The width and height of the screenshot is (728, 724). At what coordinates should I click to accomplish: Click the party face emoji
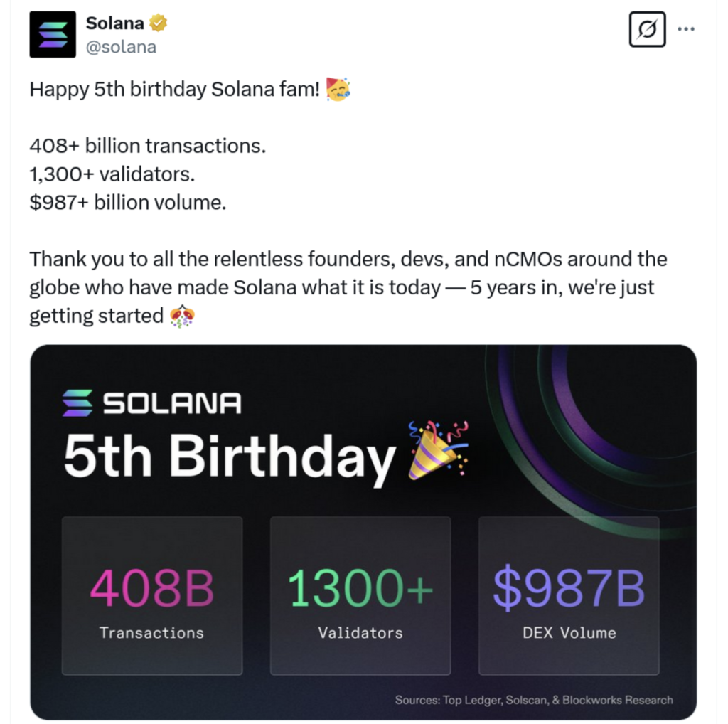(338, 90)
